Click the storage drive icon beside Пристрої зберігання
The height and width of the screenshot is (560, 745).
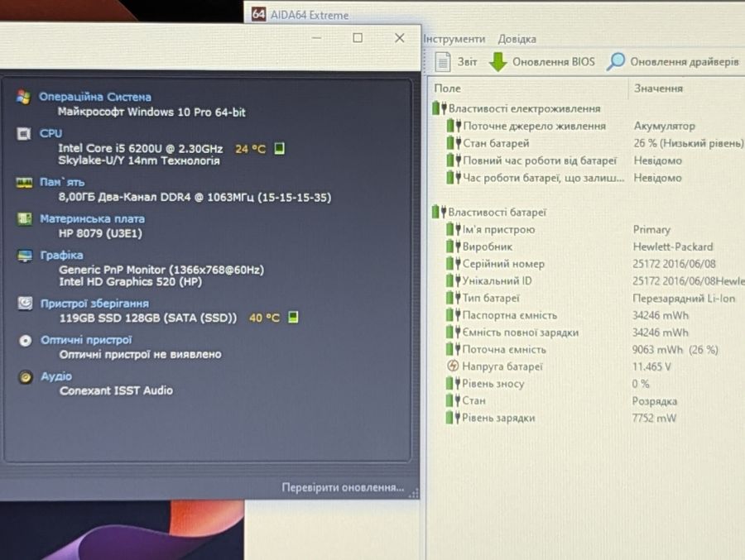pyautogui.click(x=25, y=303)
